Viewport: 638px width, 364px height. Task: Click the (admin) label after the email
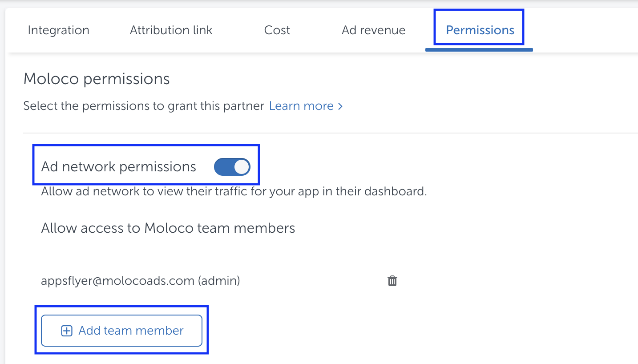click(x=219, y=281)
